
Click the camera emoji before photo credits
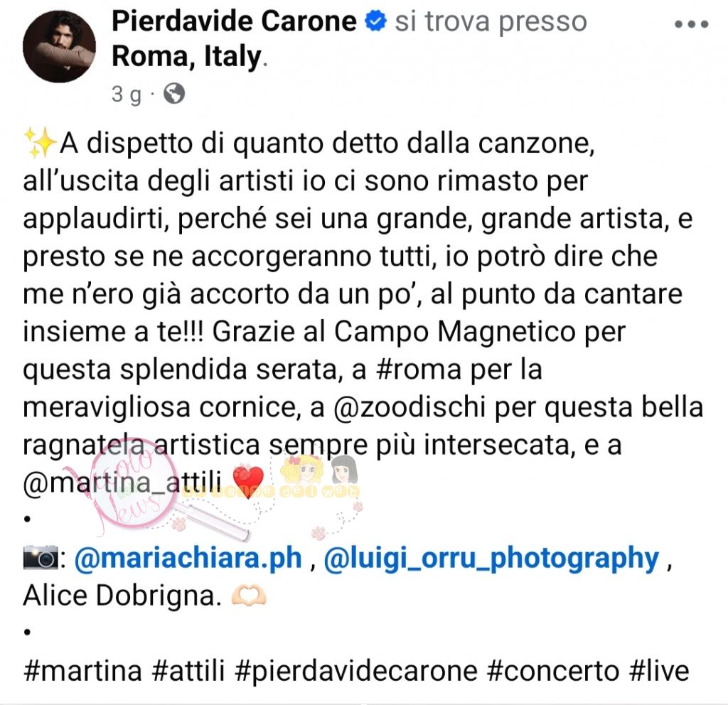41,557
